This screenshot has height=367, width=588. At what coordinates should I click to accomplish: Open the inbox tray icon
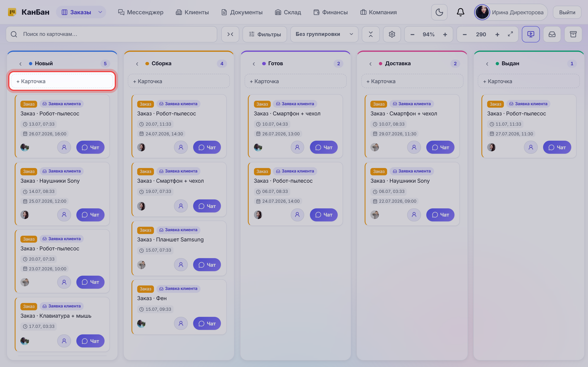[552, 34]
